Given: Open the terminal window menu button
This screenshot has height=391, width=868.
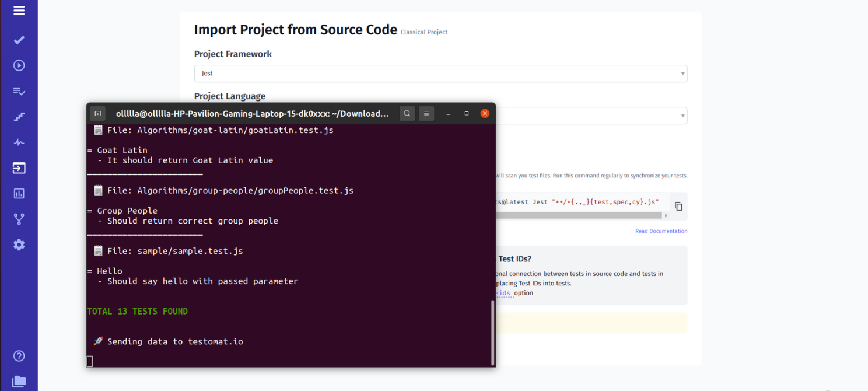Looking at the screenshot, I should (426, 113).
